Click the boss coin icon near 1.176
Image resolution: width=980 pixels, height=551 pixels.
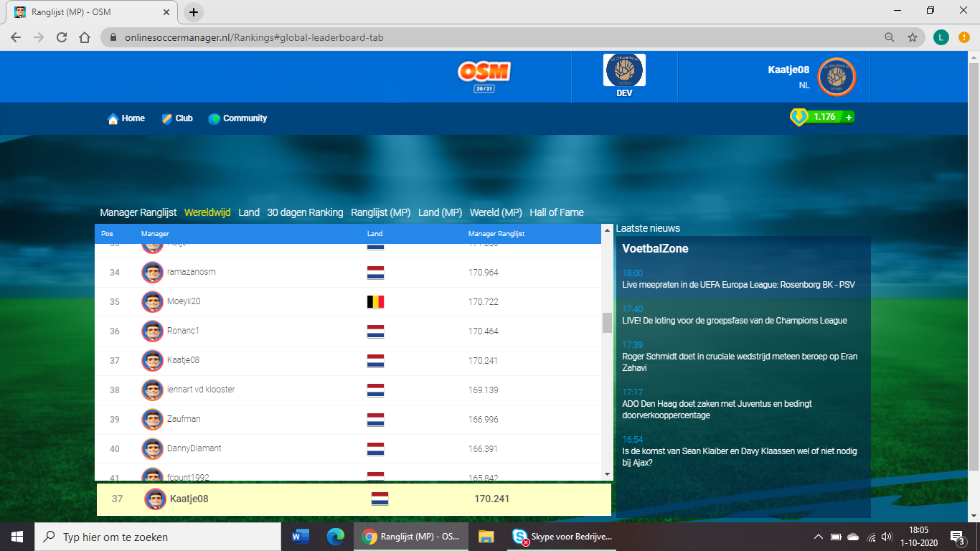pos(798,117)
